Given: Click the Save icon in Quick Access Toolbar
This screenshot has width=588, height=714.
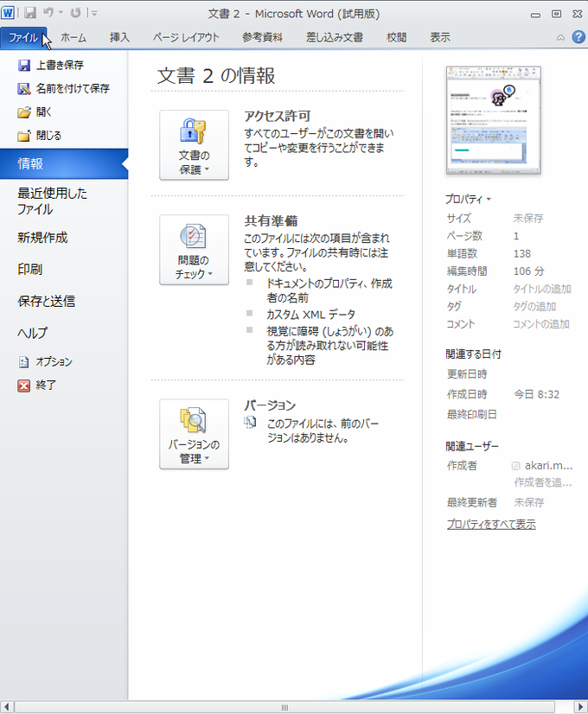Looking at the screenshot, I should coord(30,13).
